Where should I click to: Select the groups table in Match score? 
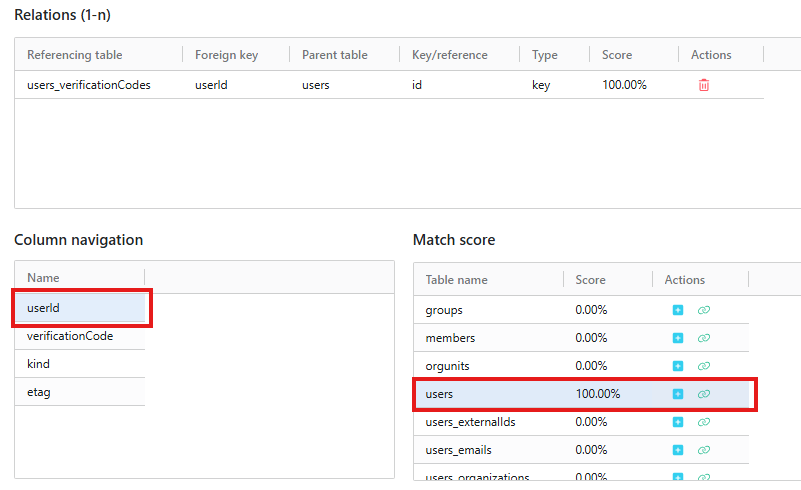point(581,310)
